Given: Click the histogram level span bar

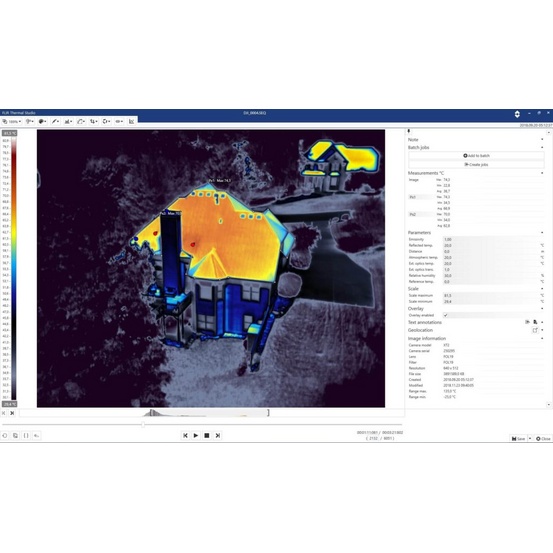Looking at the screenshot, I should [209, 413].
